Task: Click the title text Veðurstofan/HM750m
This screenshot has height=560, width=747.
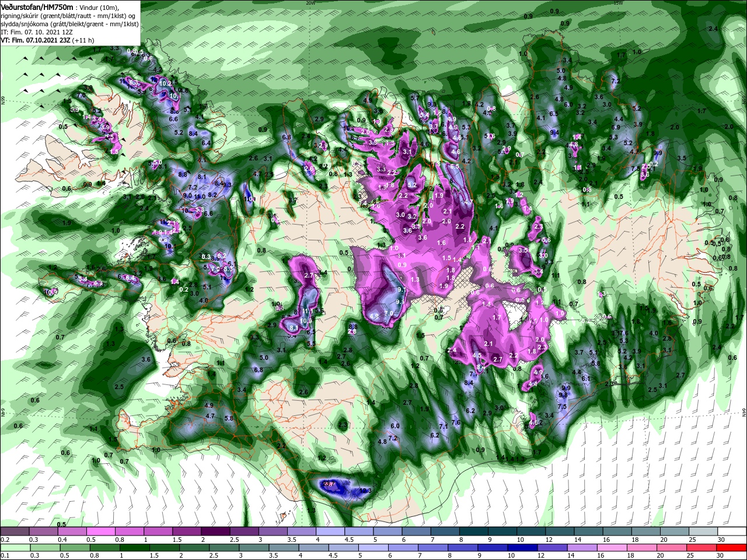Action: [x=37, y=6]
